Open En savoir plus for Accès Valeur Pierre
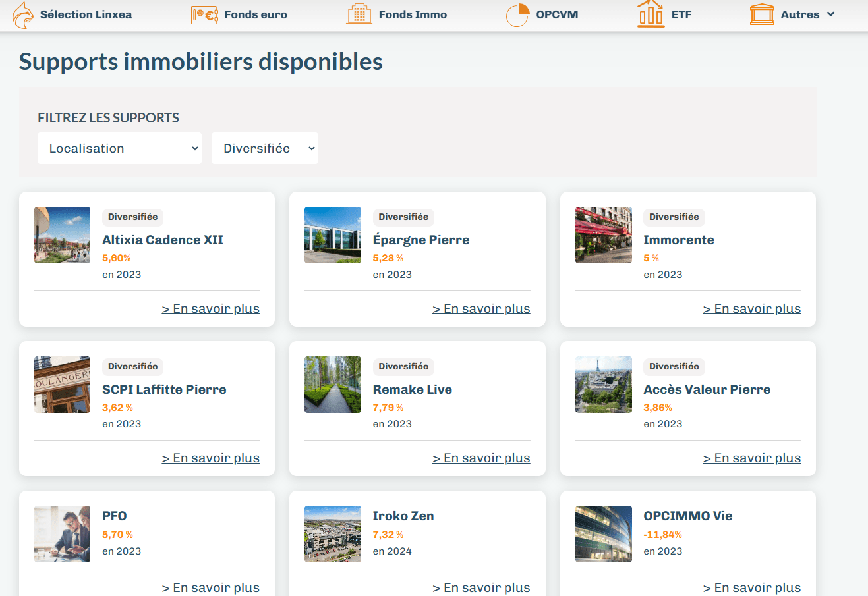This screenshot has width=868, height=596. (x=752, y=458)
